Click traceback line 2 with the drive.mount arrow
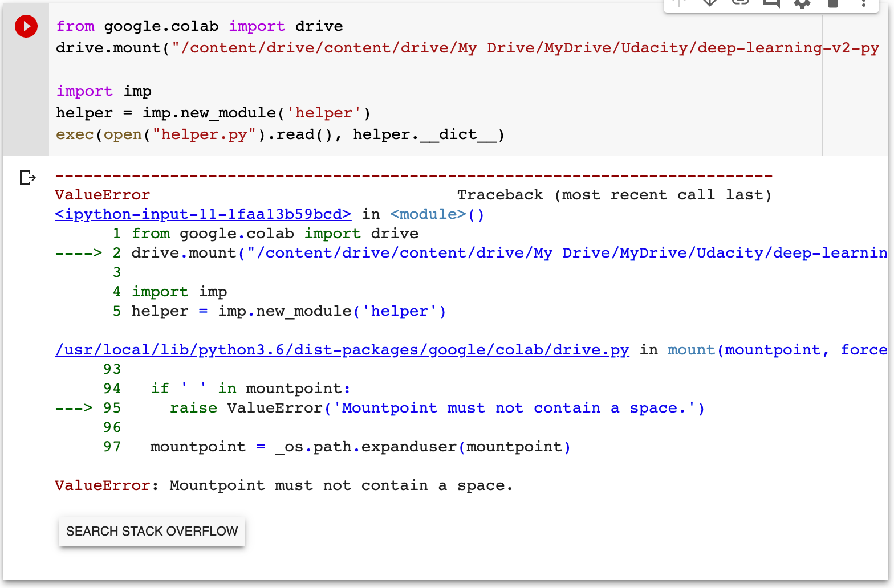The image size is (894, 588). (472, 253)
